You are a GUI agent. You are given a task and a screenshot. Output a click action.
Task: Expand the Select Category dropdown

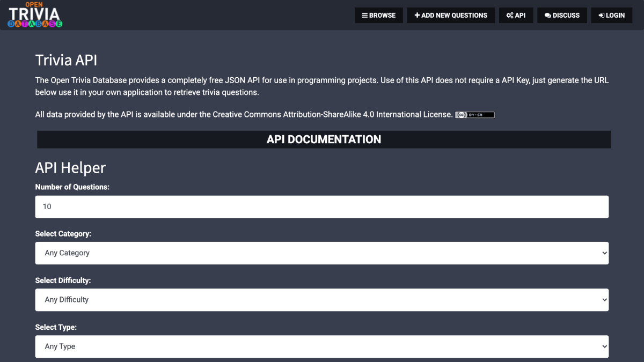(322, 253)
